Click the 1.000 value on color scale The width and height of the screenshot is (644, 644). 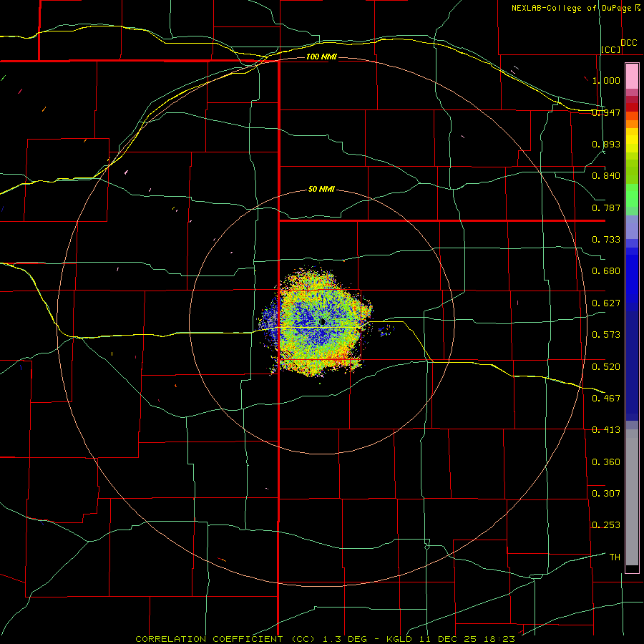tap(606, 80)
